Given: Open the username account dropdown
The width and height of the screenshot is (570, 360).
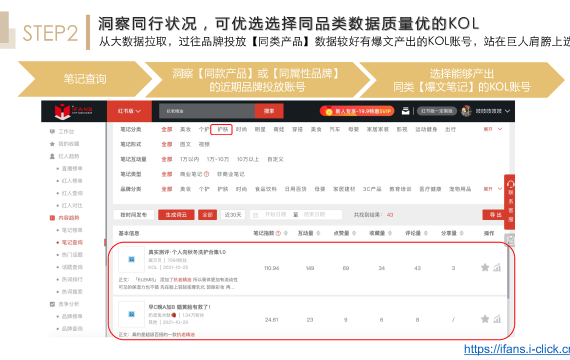Looking at the screenshot, I should point(493,111).
